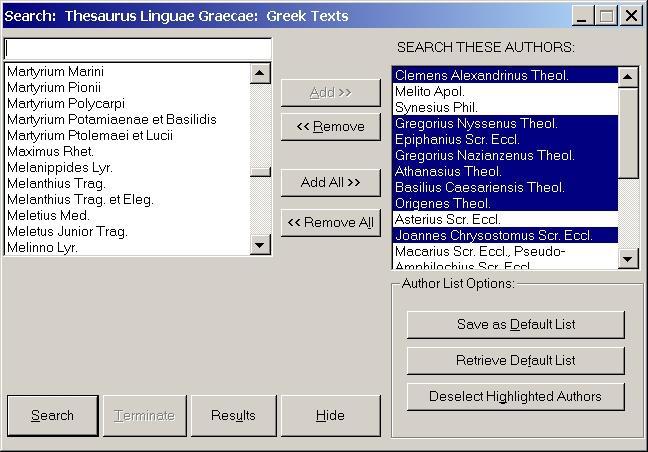Click Synesius Phil. in search list

[505, 108]
